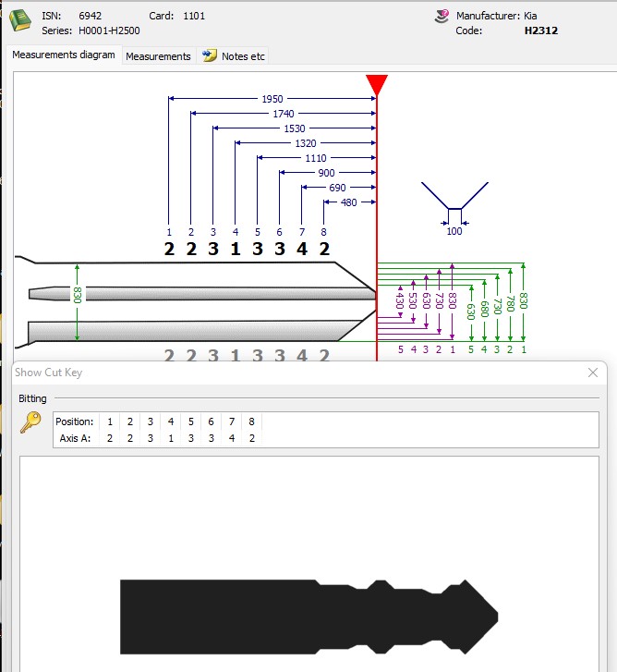Screen dimensions: 617x672
Task: Click bold cut depth 1 at position 4
Action: pos(235,249)
